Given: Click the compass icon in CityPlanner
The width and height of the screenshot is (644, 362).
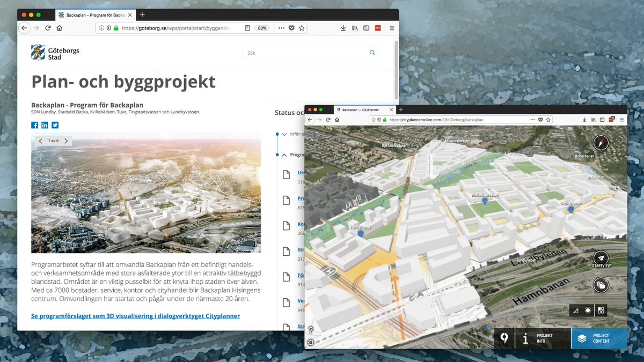Looking at the screenshot, I should (x=601, y=143).
